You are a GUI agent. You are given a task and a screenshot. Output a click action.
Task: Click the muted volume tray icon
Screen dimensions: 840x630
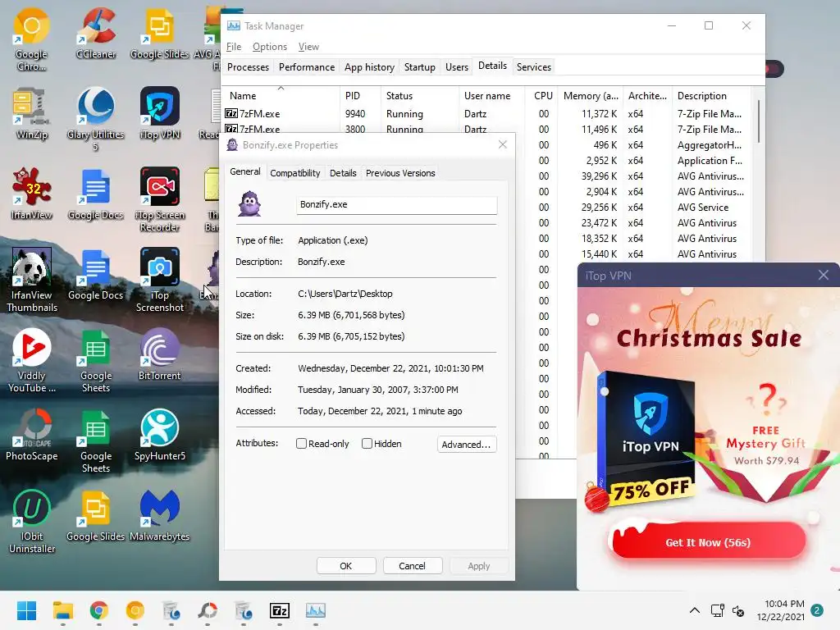pyautogui.click(x=738, y=610)
